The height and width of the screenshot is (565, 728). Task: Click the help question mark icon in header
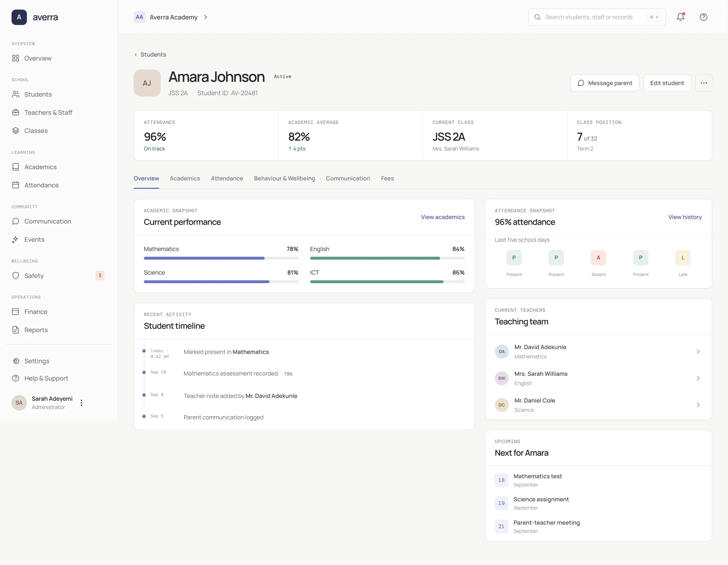(x=703, y=17)
